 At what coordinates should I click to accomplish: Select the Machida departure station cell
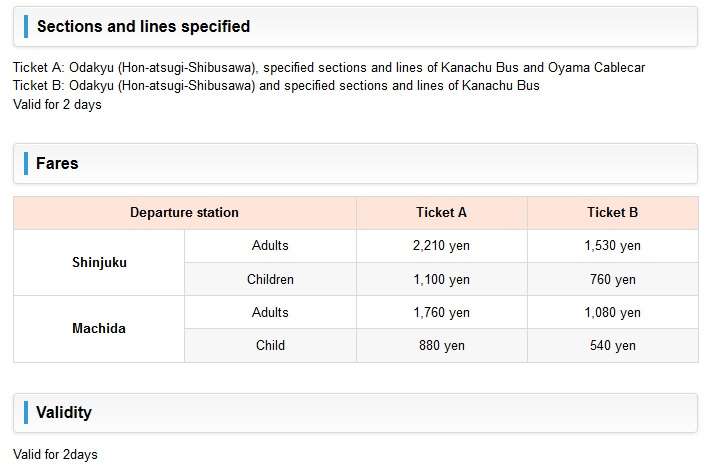click(99, 328)
